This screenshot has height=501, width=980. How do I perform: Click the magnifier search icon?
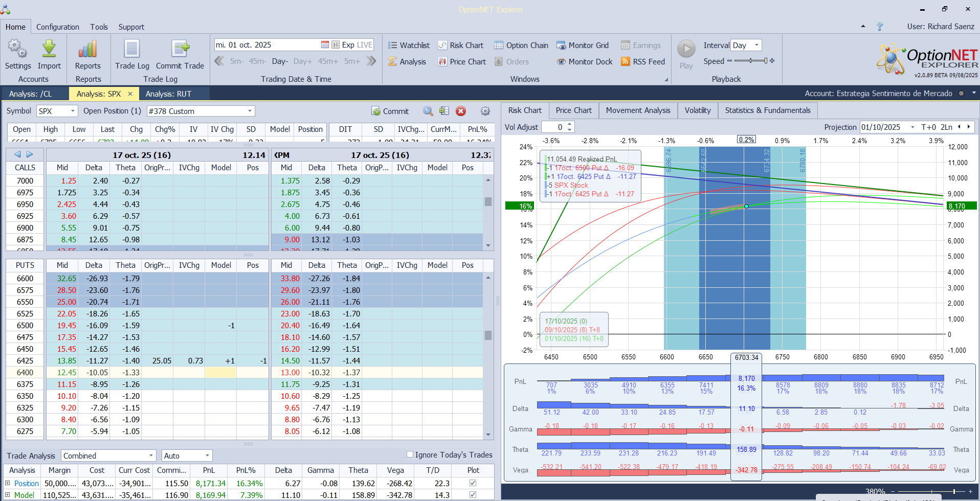pos(428,111)
